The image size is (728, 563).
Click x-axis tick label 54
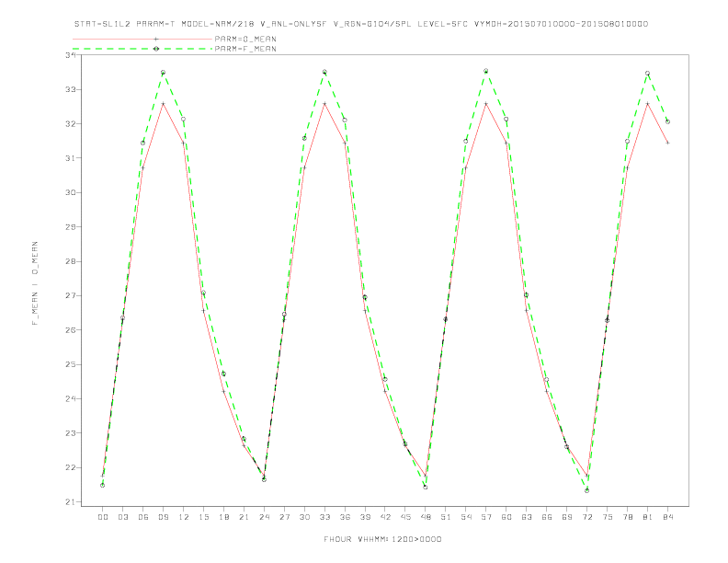(x=466, y=517)
